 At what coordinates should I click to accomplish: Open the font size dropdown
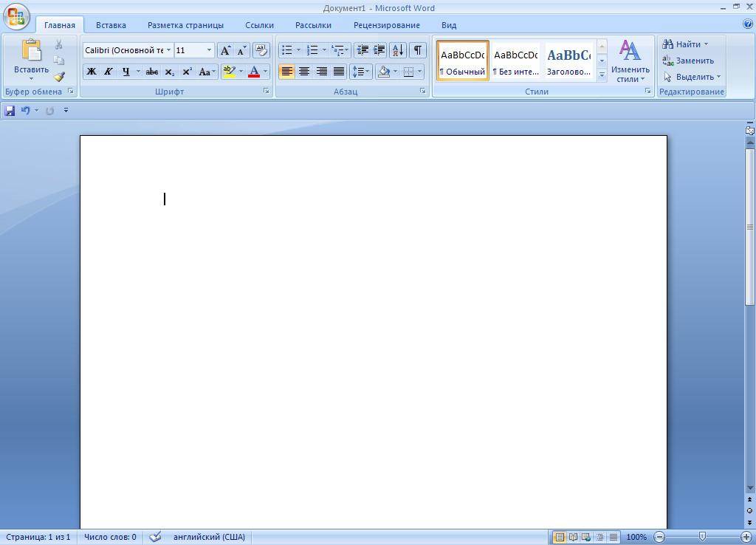coord(209,50)
